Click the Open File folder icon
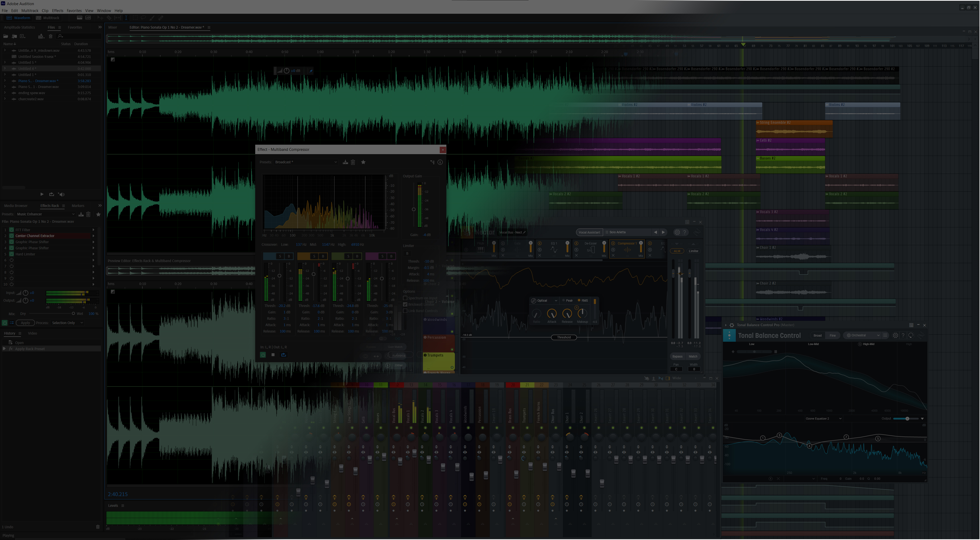This screenshot has width=980, height=540. 6,36
